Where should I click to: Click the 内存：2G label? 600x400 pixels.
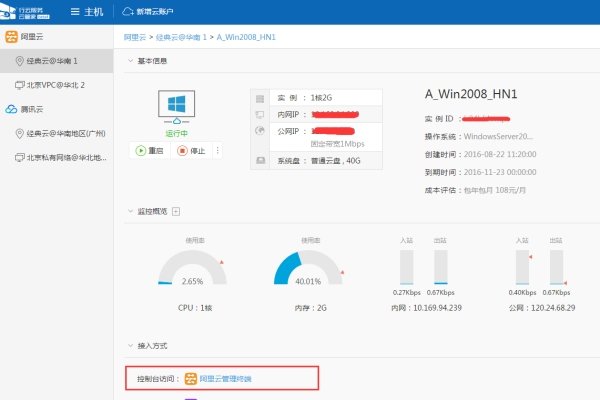310,308
